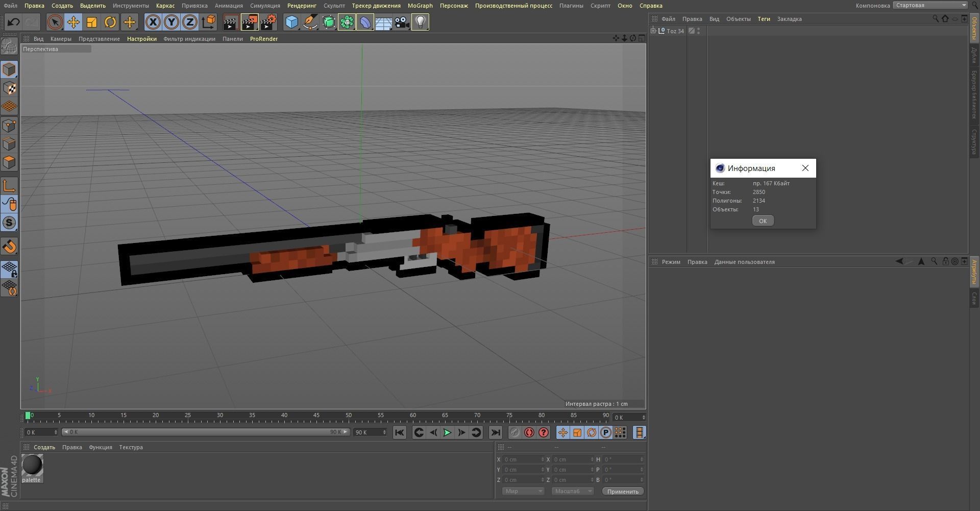
Task: Select the palette material thumbnail
Action: click(32, 468)
